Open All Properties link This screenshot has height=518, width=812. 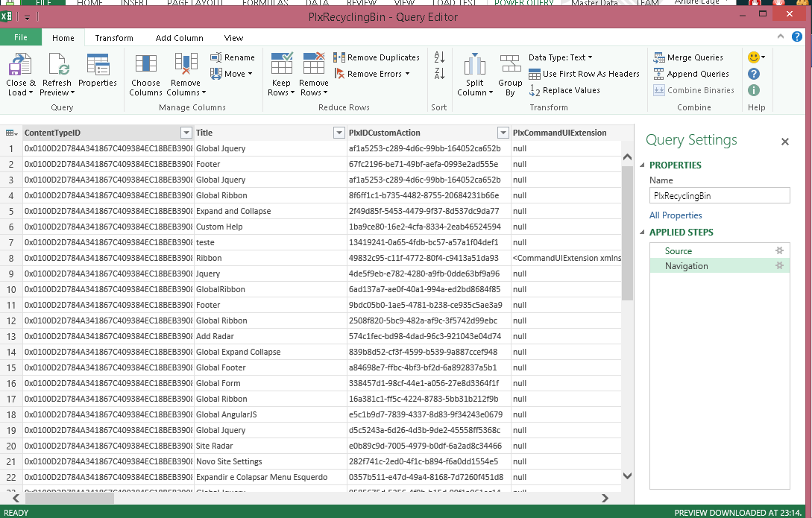676,215
